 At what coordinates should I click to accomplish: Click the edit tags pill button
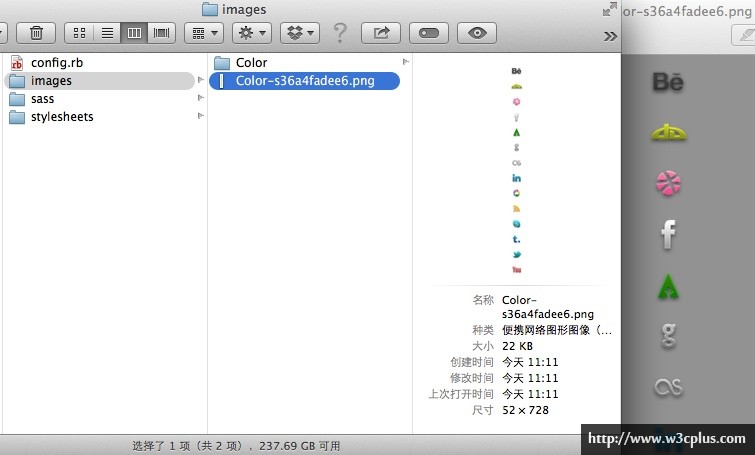point(429,33)
